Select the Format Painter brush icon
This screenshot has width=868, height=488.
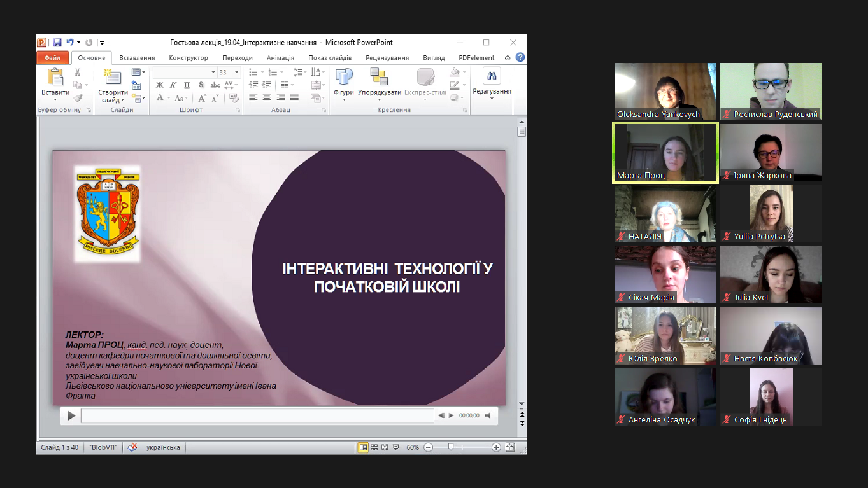click(x=78, y=98)
